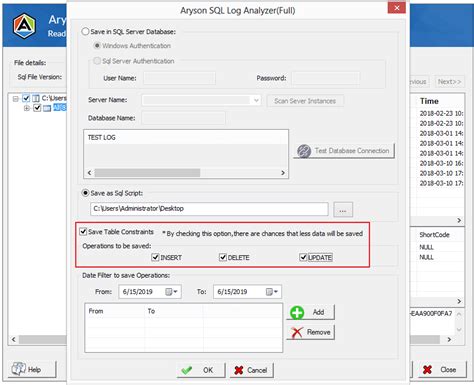
Task: Uncheck the DELETE operation checkbox
Action: click(x=223, y=257)
